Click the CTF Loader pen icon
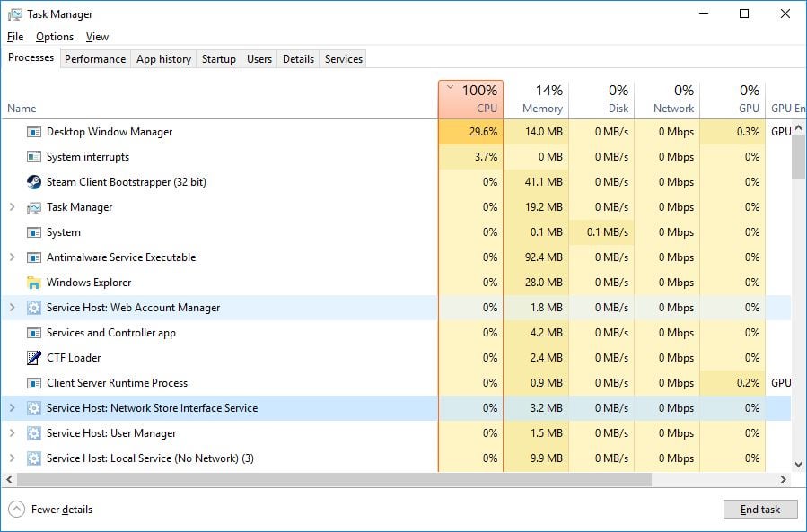Viewport: 807px width, 532px height. point(34,358)
